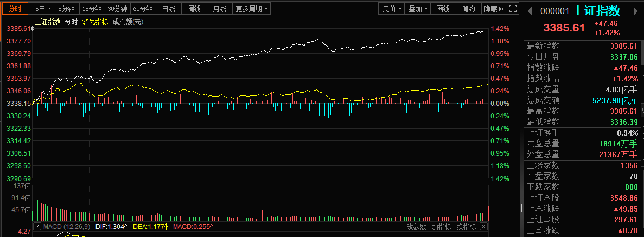The image size is (644, 237).
Task: Click the axis adjust arrows beside 3385.61
Action: pos(33,29)
